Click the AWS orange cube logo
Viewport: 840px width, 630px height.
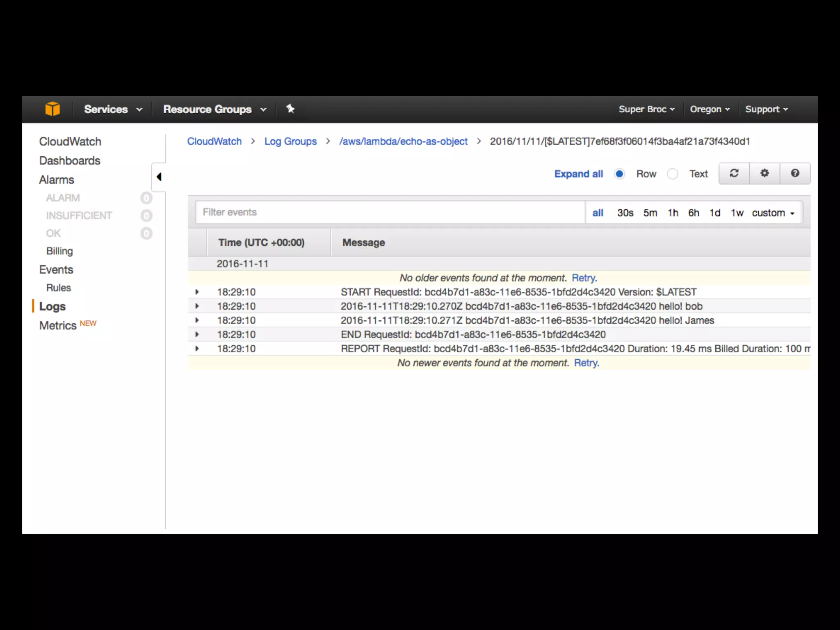coord(52,109)
